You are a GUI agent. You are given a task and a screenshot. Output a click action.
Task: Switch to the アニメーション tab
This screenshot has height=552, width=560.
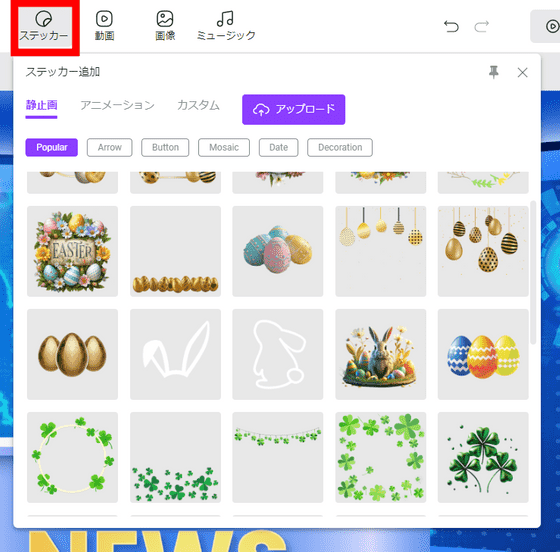click(x=117, y=105)
